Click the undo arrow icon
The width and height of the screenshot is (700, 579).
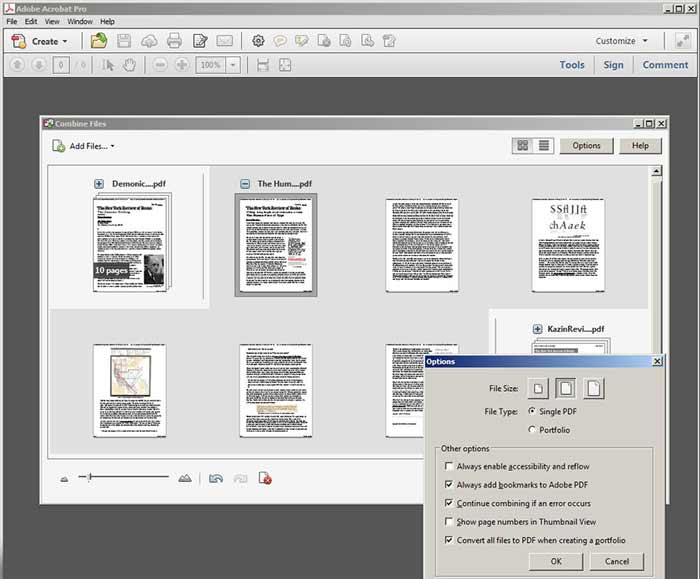tap(216, 479)
